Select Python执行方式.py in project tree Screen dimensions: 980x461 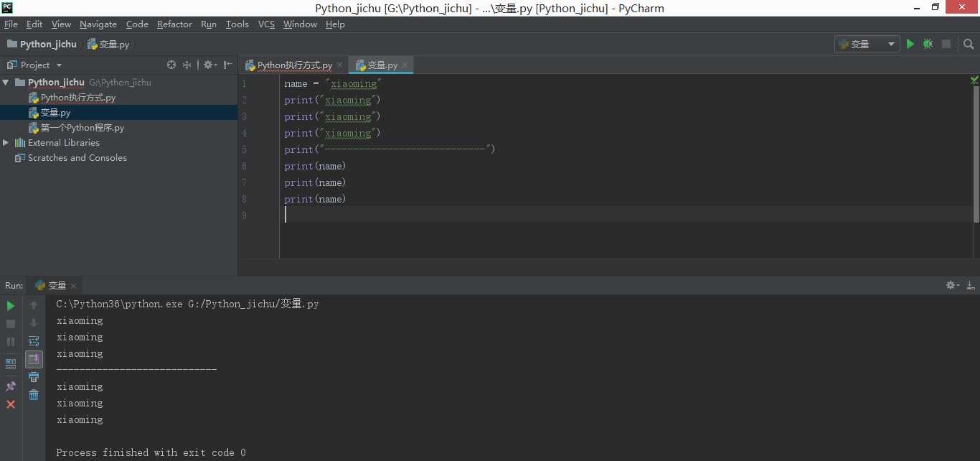[x=72, y=98]
